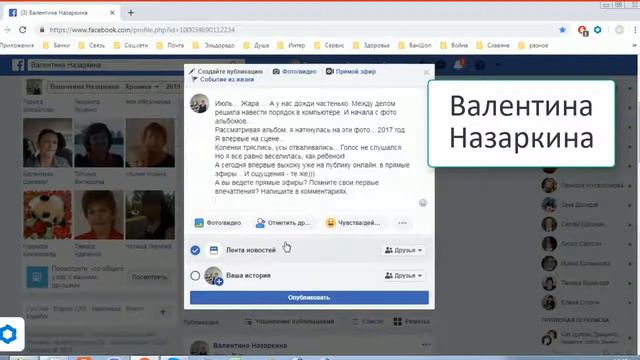Add feeling via Чувства/дей. button
This screenshot has height=360, width=640.
(x=353, y=223)
